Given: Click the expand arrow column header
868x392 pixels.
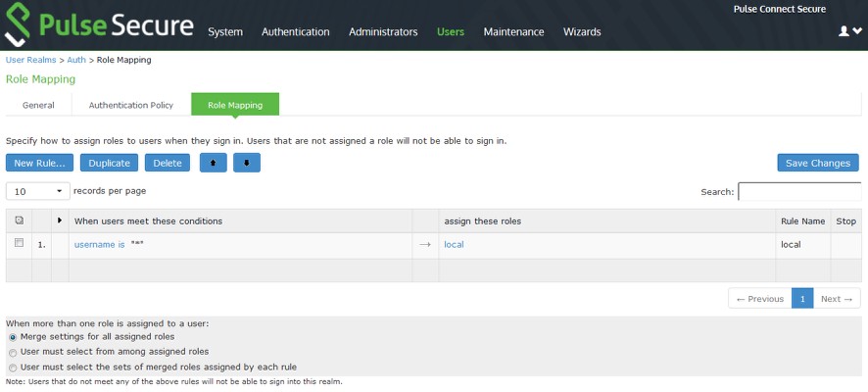Looking at the screenshot, I should (60, 221).
